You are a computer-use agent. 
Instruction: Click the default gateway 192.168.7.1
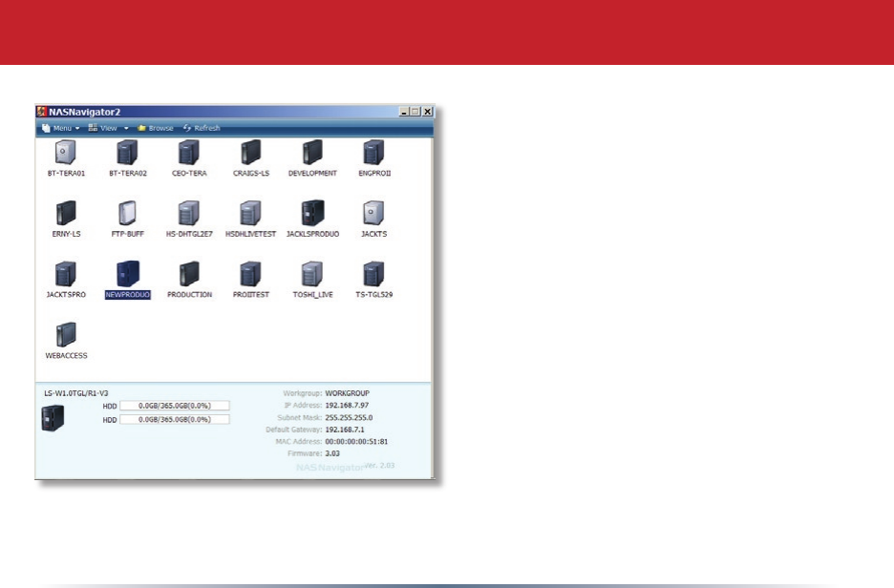345,430
